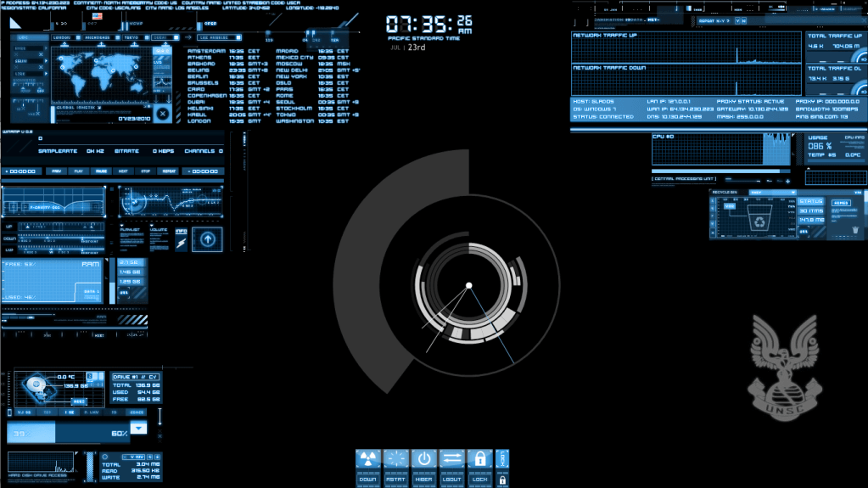The height and width of the screenshot is (488, 868).
Task: Click the slider next to Central Processing Unit
Action: [743, 180]
